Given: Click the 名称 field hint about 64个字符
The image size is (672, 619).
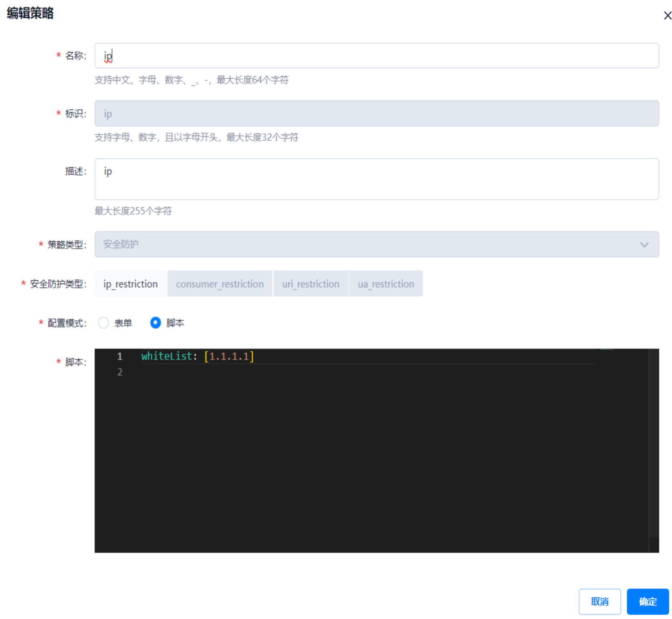Looking at the screenshot, I should 192,80.
